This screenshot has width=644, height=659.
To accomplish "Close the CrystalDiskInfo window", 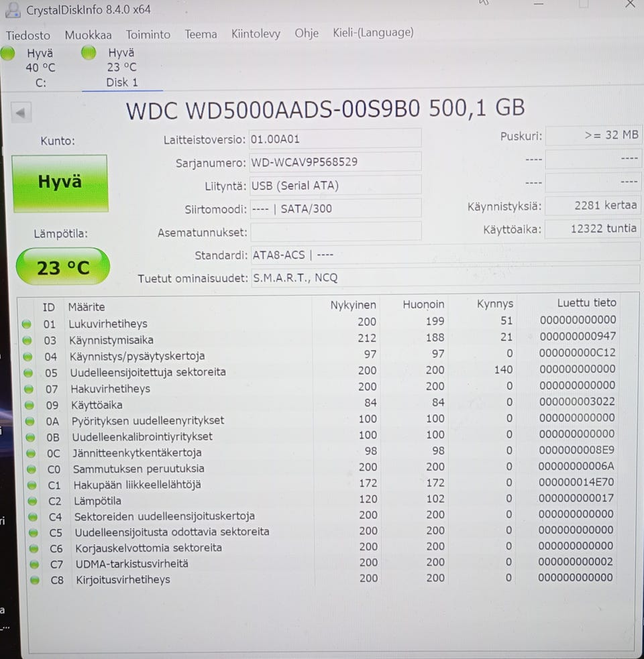I will (x=630, y=4).
